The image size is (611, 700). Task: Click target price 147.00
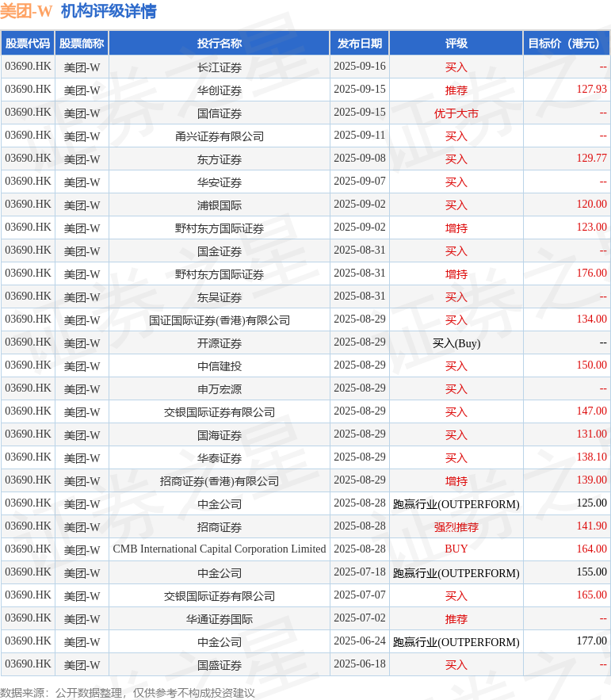pos(591,411)
